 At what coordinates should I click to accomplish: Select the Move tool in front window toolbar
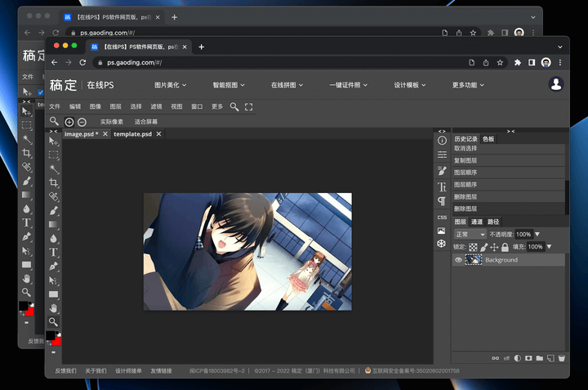click(54, 141)
